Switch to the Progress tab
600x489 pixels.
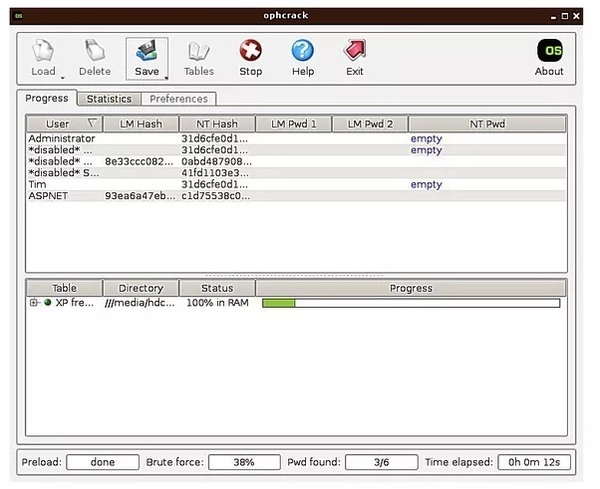[47, 98]
